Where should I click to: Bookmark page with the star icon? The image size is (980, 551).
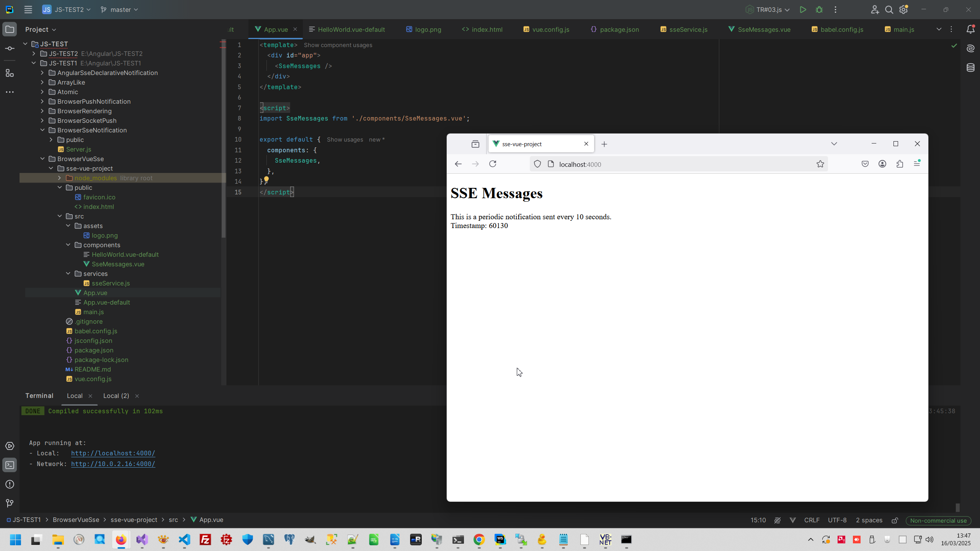(x=820, y=164)
